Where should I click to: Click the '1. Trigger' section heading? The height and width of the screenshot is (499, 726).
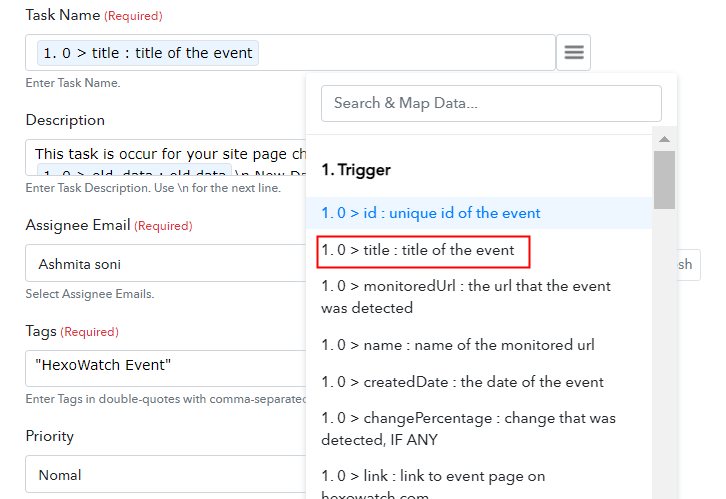[x=356, y=170]
